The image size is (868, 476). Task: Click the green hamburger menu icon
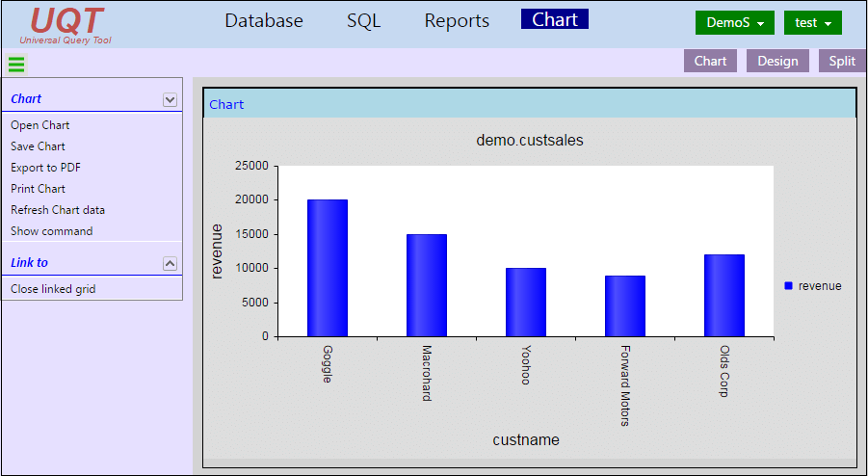(x=16, y=65)
